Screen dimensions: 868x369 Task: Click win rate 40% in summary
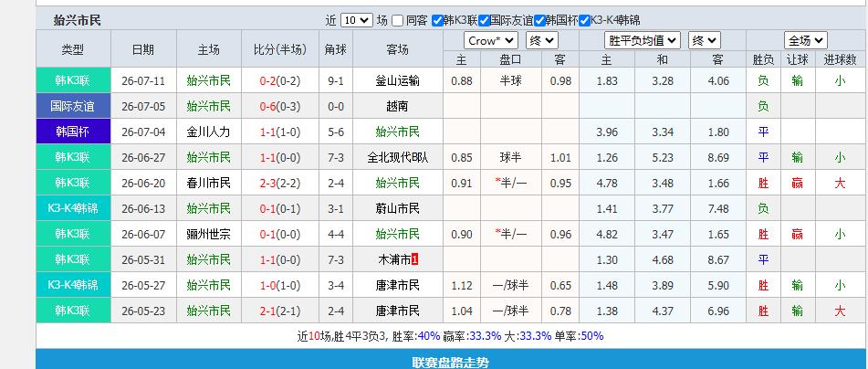[429, 336]
